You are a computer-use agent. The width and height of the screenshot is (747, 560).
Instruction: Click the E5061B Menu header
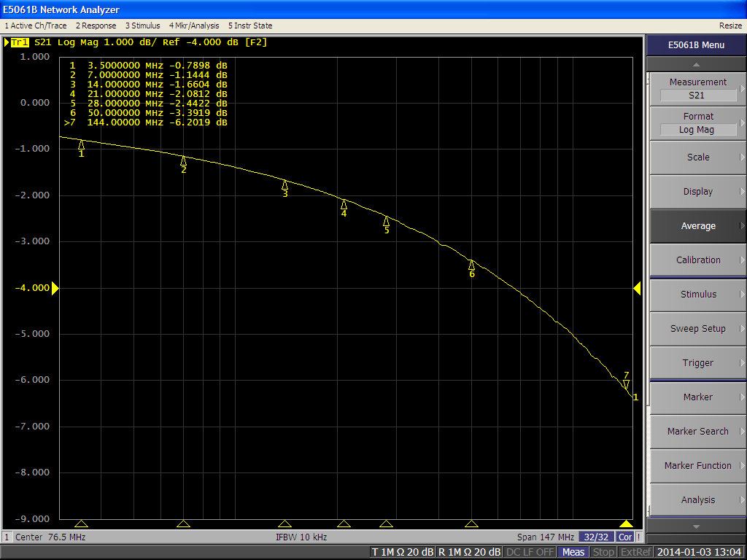(696, 45)
